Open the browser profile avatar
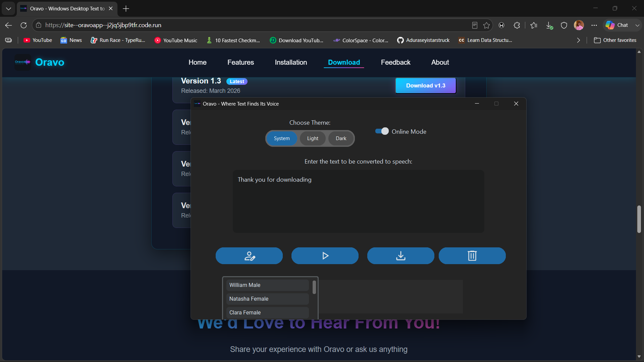644x362 pixels. 579,25
